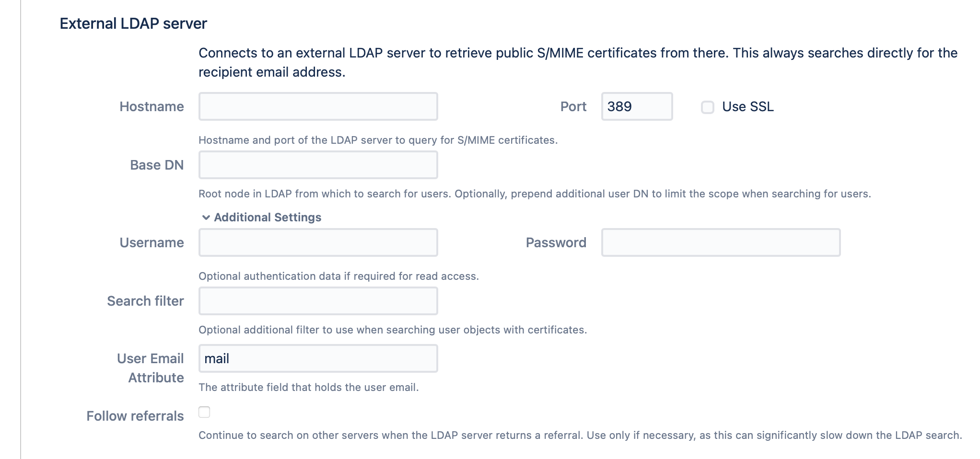Collapse the Additional Settings chevron arrow
Viewport: 980px width, 459px height.
click(206, 218)
